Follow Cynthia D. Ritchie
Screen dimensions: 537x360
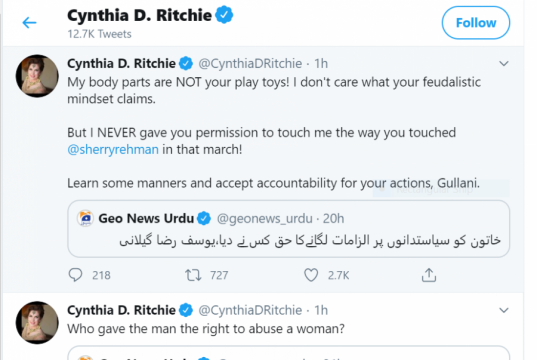pos(476,23)
